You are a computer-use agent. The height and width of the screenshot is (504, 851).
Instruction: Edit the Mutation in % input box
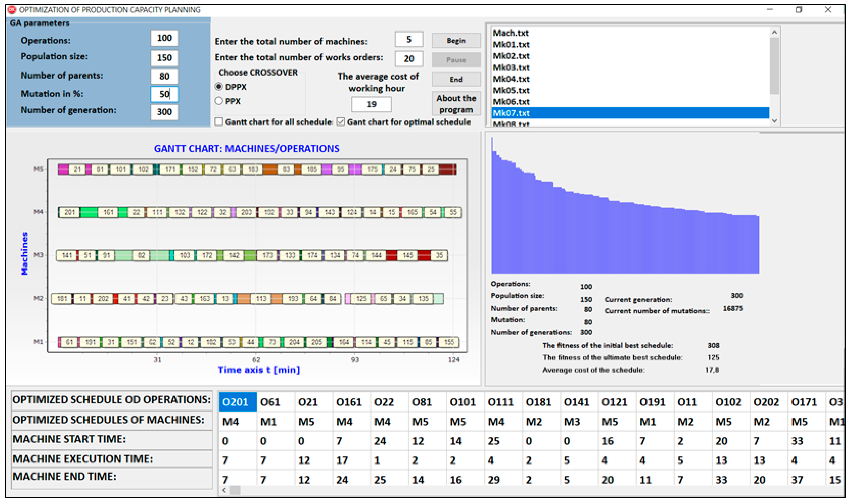click(164, 94)
